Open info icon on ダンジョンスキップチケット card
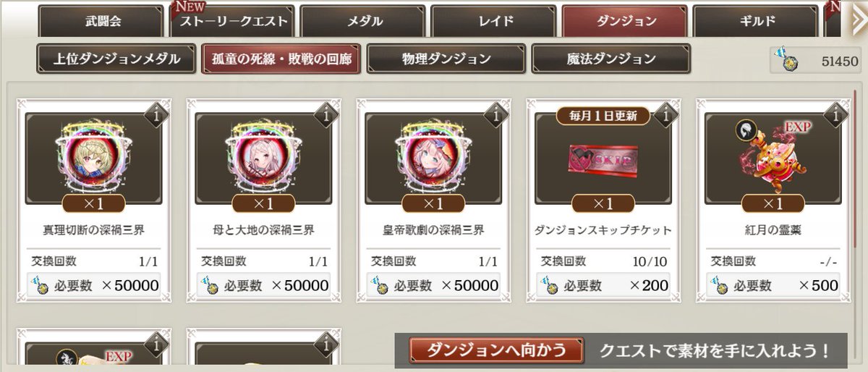The height and width of the screenshot is (372, 868). (665, 114)
